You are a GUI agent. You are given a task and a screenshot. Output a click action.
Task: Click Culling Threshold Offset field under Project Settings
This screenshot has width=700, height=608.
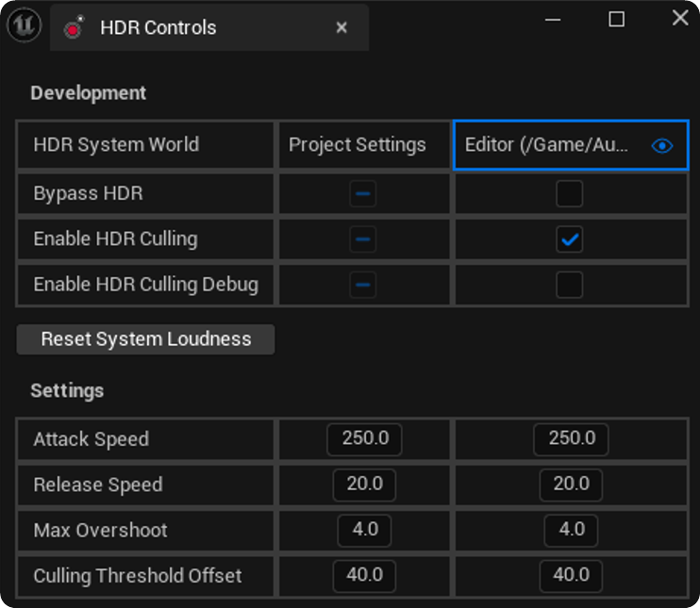coord(364,576)
